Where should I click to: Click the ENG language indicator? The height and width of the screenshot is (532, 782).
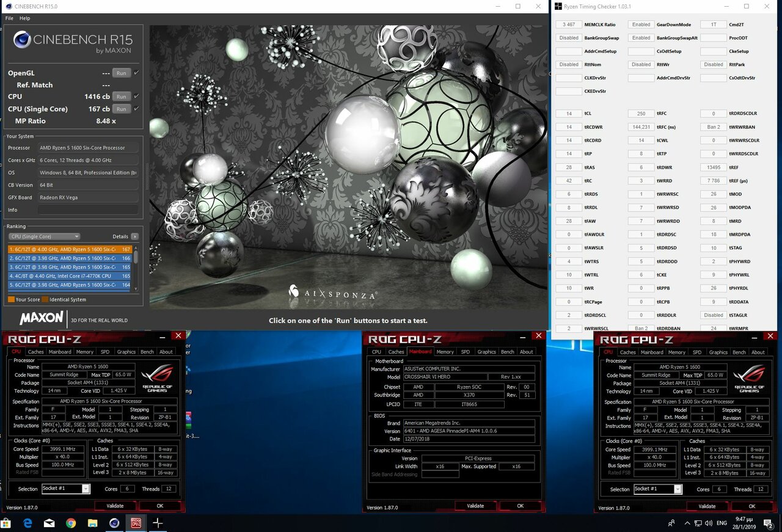pos(721,523)
